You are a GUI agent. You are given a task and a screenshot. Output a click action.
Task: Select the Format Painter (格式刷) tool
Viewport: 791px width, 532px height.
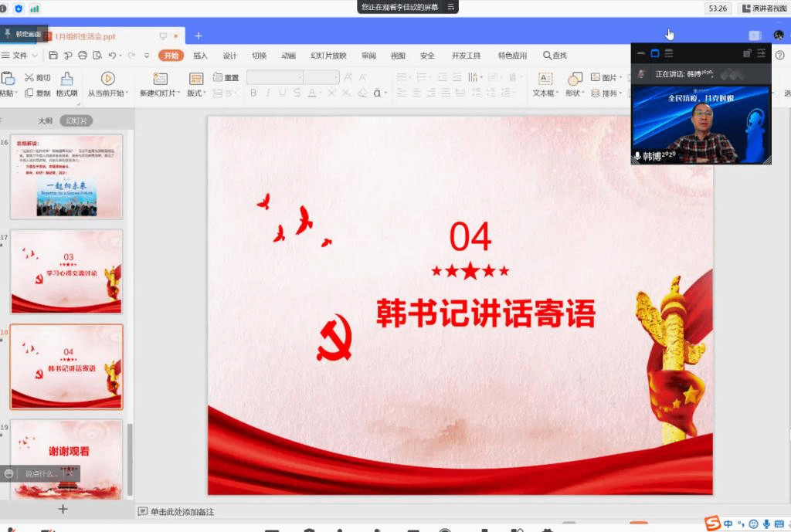(67, 84)
